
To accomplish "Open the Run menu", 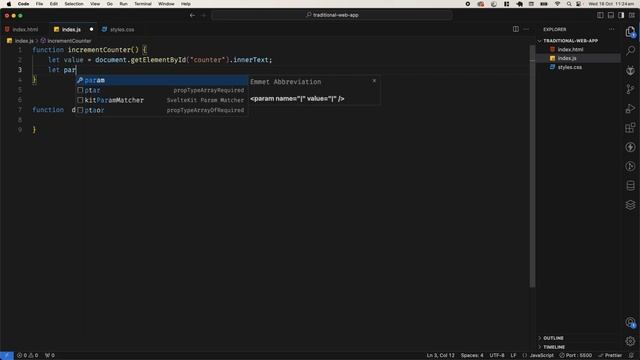I will (123, 4).
